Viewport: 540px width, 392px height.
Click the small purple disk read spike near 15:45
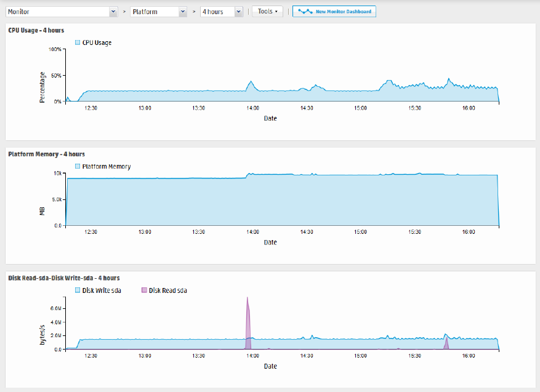446,343
